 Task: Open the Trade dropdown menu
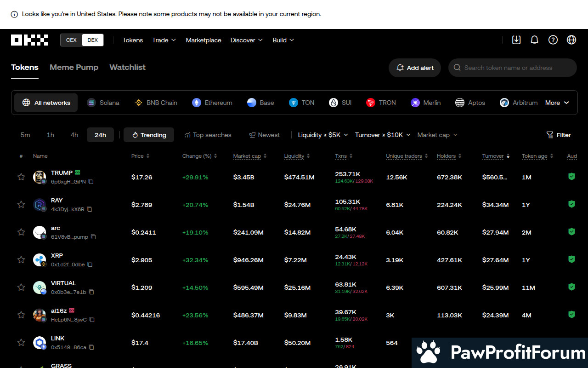164,40
